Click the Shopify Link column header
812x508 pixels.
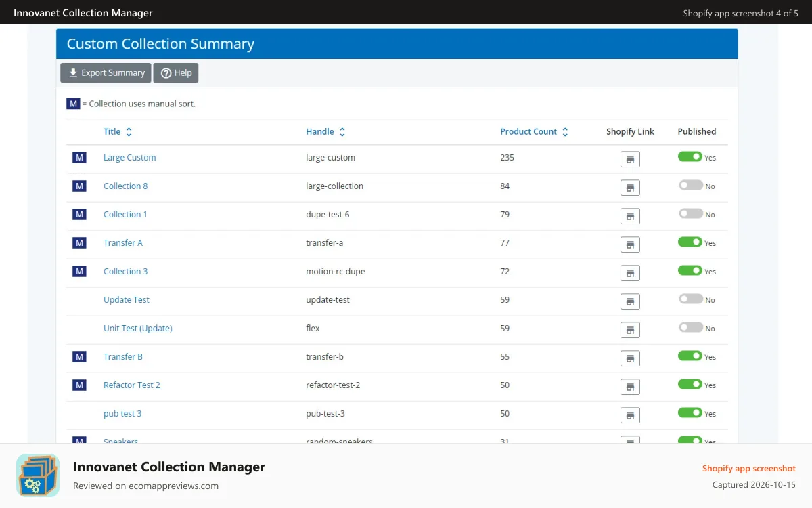pyautogui.click(x=630, y=132)
